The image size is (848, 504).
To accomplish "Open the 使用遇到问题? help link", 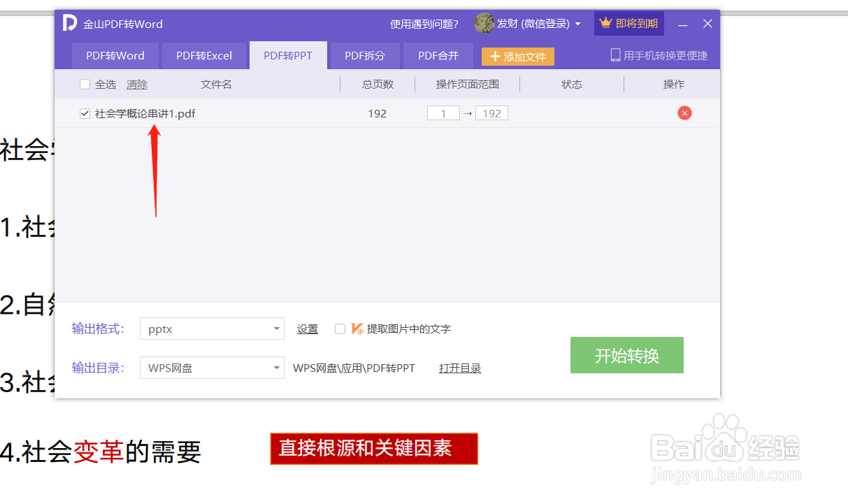I will pyautogui.click(x=424, y=24).
